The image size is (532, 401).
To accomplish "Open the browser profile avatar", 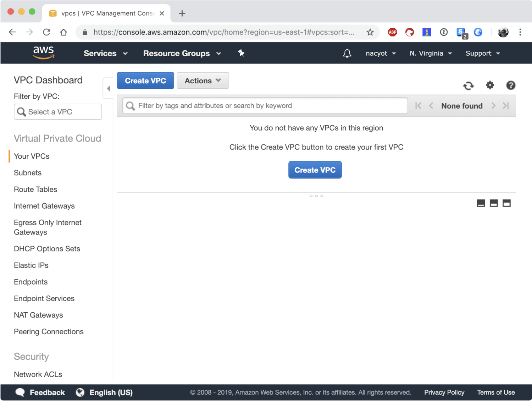I will click(503, 32).
